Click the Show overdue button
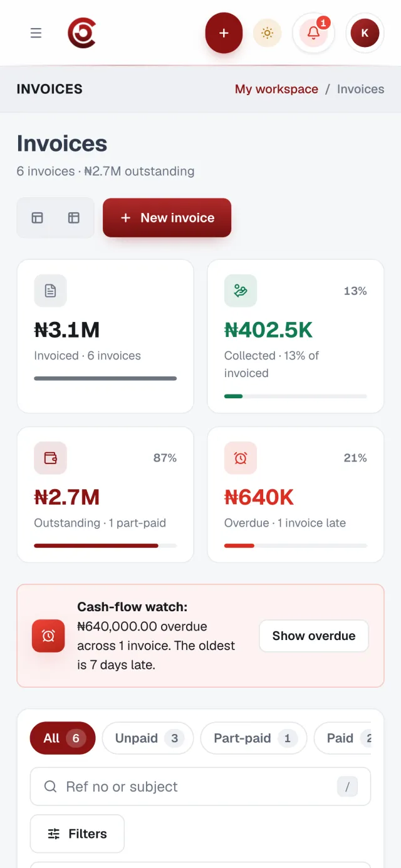Viewport: 401px width, 868px height. 314,636
